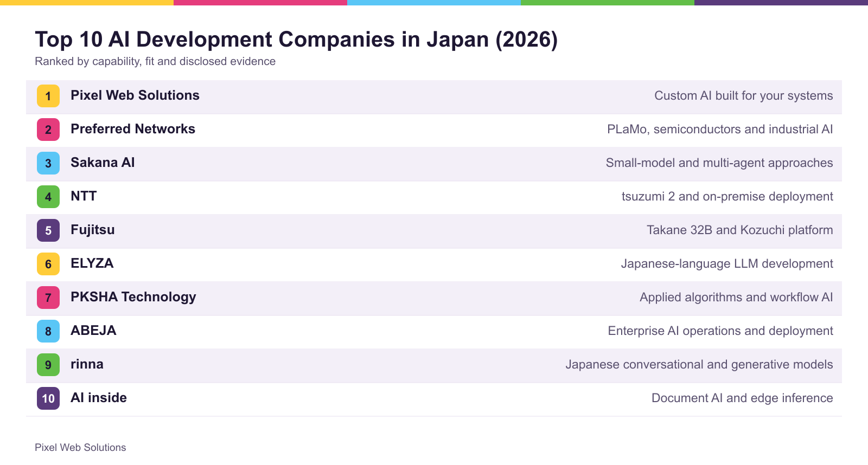Screen dimensions: 868x465
Task: Click the rank 5 purple badge
Action: (48, 230)
